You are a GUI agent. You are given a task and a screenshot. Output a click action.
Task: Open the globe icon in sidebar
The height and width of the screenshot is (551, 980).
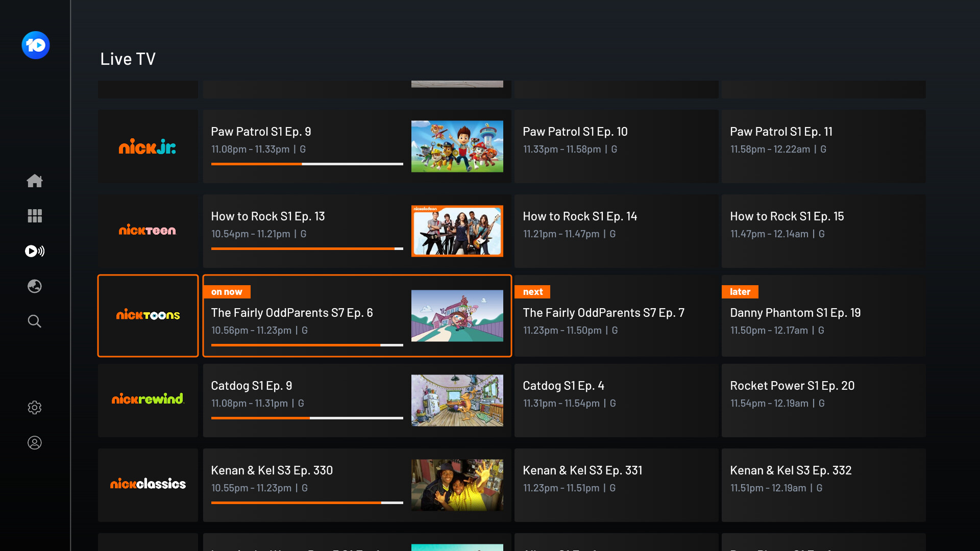pos(35,286)
